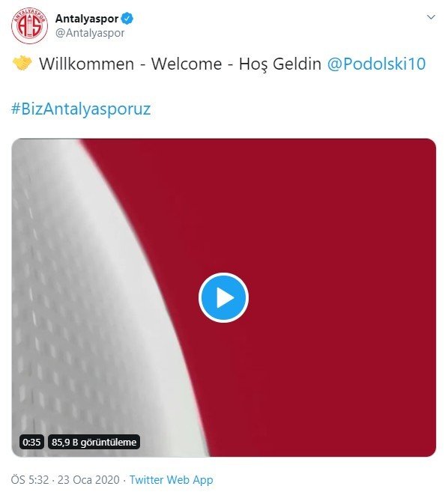The height and width of the screenshot is (498, 448).
Task: Click the word Welcome in tweet text
Action: tap(187, 64)
